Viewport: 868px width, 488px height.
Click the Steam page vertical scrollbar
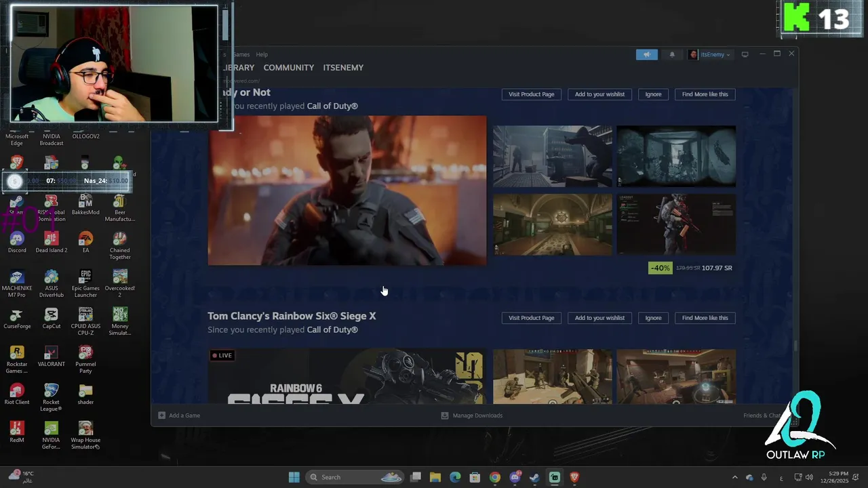click(x=795, y=347)
